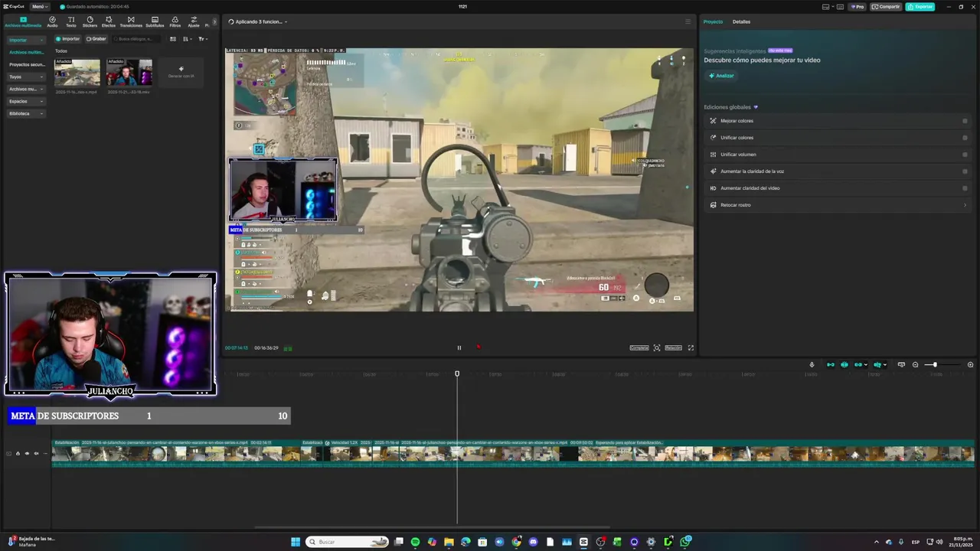Enable Aumentar claridad del video checkbox

[x=965, y=188]
